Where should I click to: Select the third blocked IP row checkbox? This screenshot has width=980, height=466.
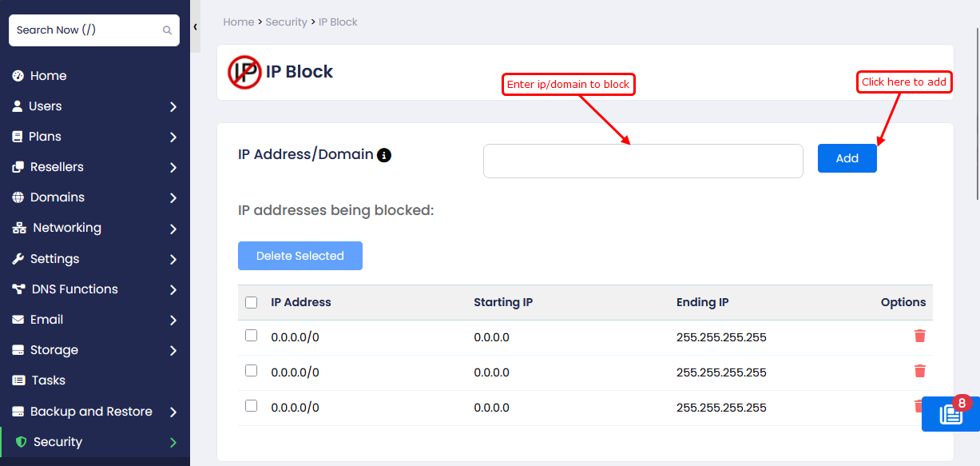252,406
